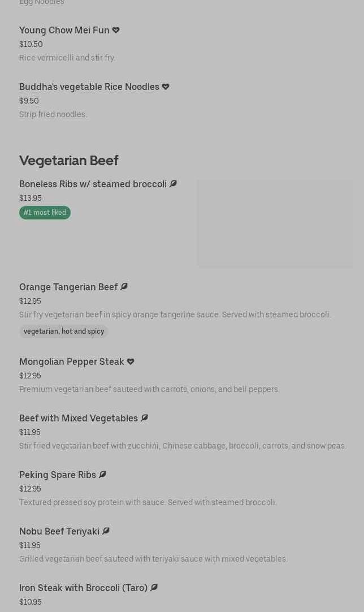The height and width of the screenshot is (612, 364).
Task: Click the heart icon beside Young Chow Mei Fun
Action: pos(116,30)
